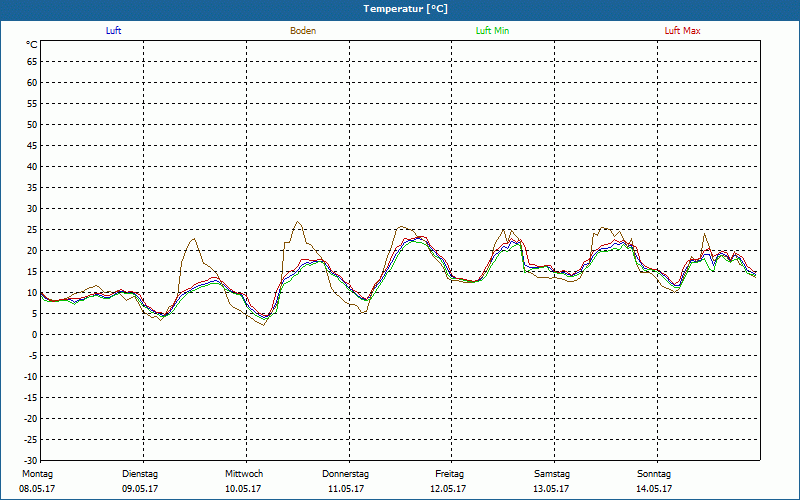The height and width of the screenshot is (500, 800).
Task: Click the °C axis unit label
Action: tap(32, 45)
